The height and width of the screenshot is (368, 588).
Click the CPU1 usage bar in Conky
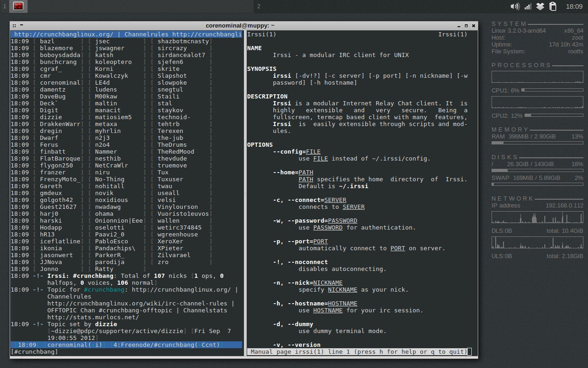(553, 90)
